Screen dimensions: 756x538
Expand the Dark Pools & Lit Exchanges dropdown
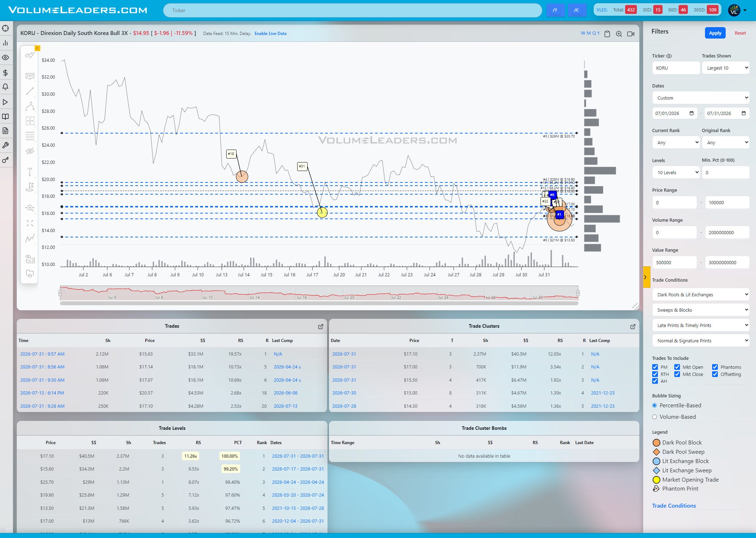pyautogui.click(x=701, y=295)
